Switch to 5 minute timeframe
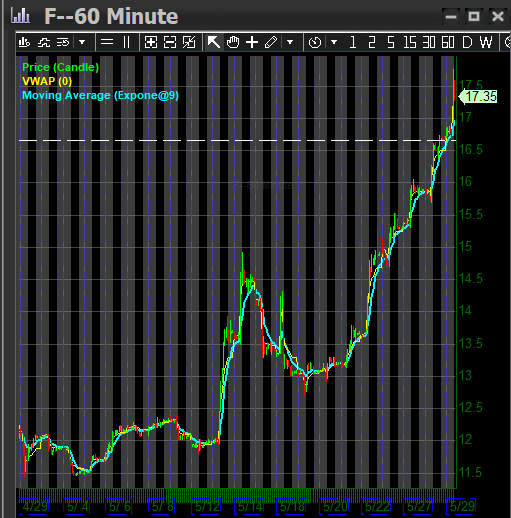The width and height of the screenshot is (511, 518). pyautogui.click(x=391, y=42)
